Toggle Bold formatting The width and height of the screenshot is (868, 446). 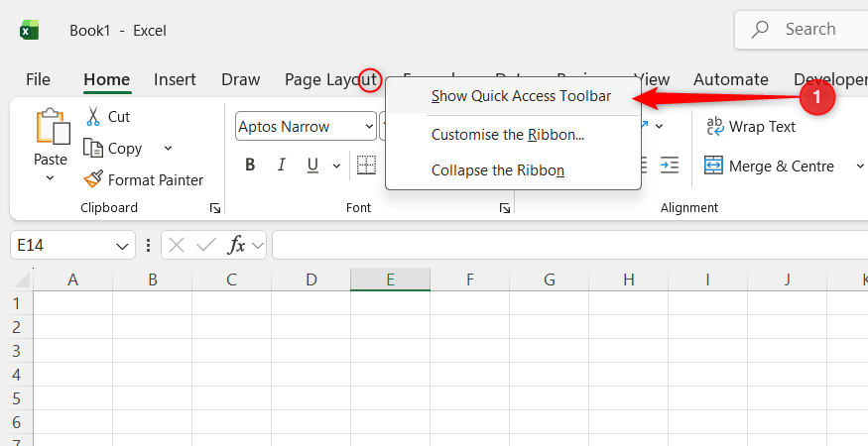point(250,165)
